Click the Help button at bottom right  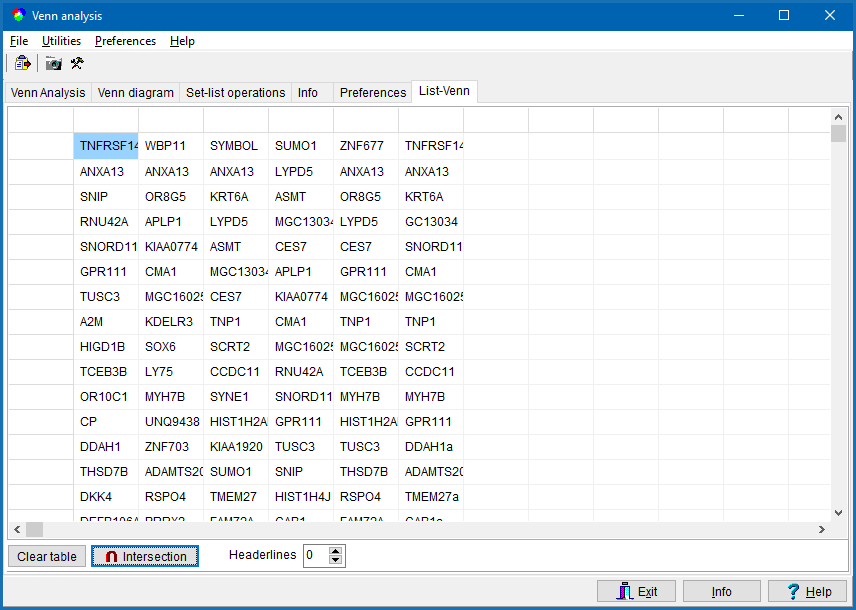(x=807, y=591)
